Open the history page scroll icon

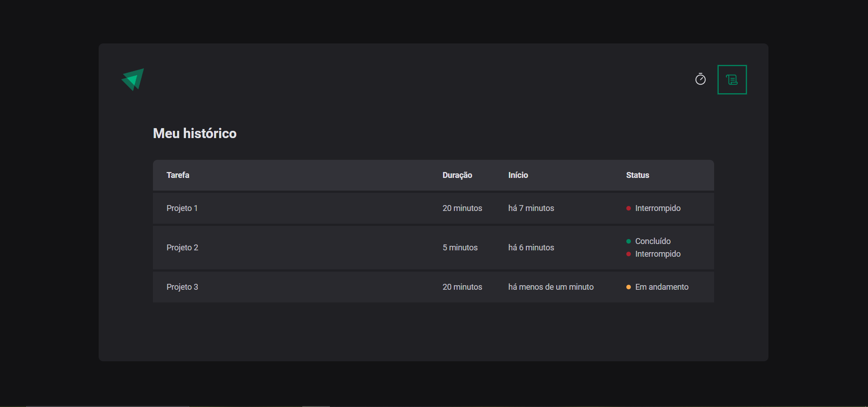tap(732, 80)
